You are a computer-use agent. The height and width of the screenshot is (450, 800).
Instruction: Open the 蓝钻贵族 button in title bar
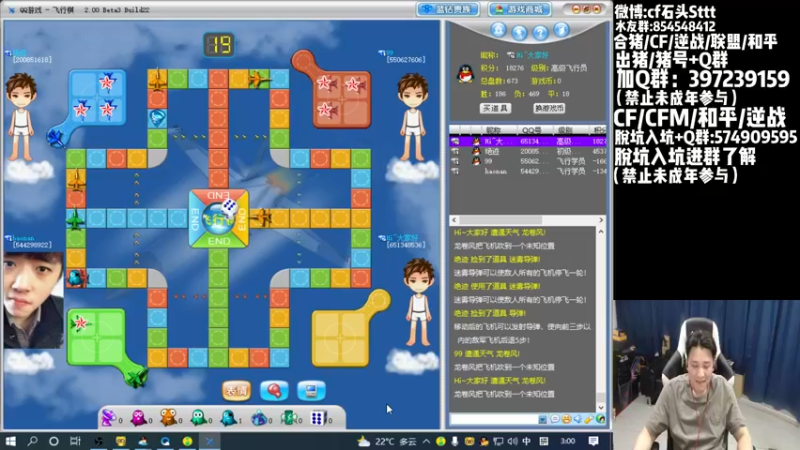pyautogui.click(x=448, y=9)
